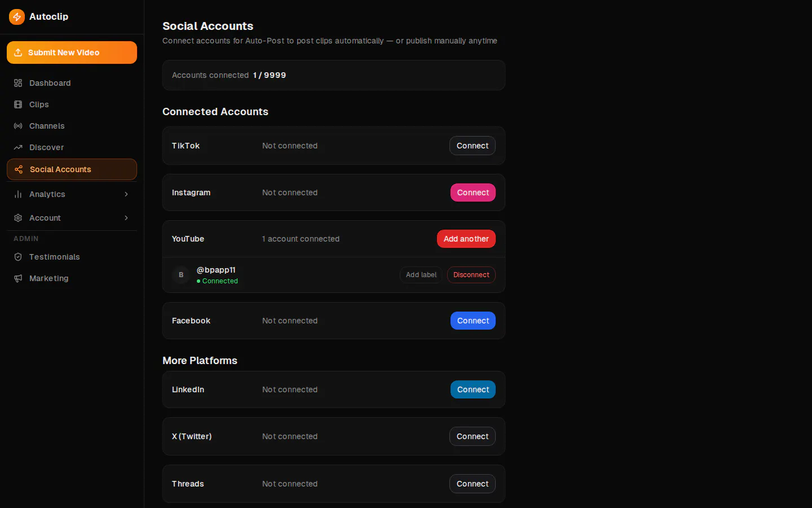Click the Testimonials shield icon
The image size is (812, 508).
(18, 257)
